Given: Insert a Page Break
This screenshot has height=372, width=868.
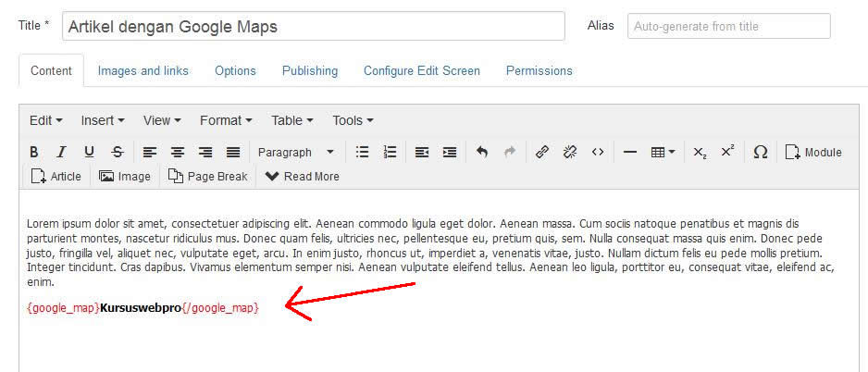Looking at the screenshot, I should click(207, 177).
